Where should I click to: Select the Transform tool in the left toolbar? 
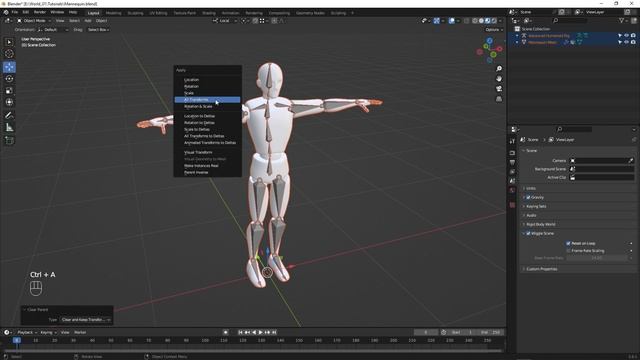9,102
